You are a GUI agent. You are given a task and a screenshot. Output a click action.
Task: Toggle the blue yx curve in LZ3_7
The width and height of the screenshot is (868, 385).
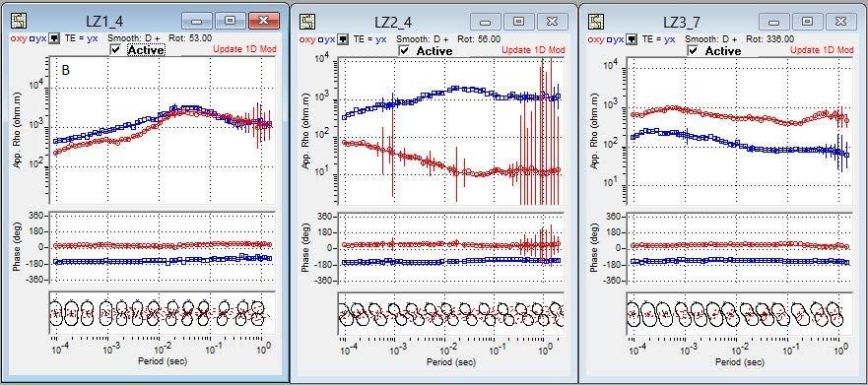(x=616, y=39)
